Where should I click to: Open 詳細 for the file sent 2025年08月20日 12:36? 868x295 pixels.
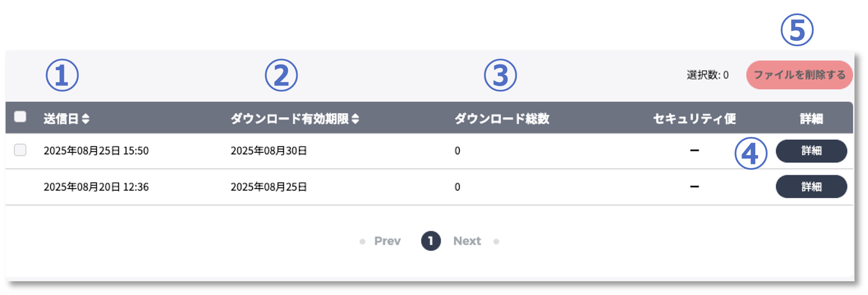tap(811, 187)
